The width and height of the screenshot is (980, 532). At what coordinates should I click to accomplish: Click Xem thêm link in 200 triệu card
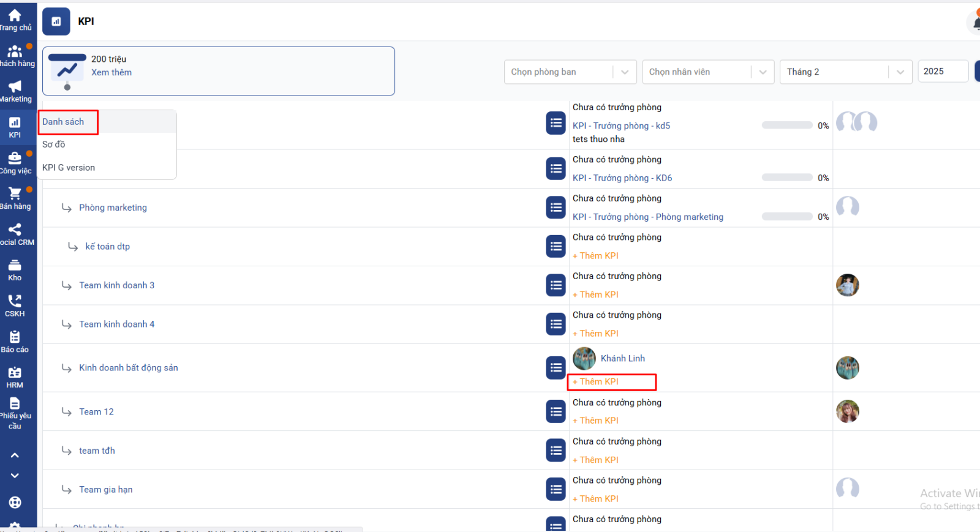(x=111, y=72)
